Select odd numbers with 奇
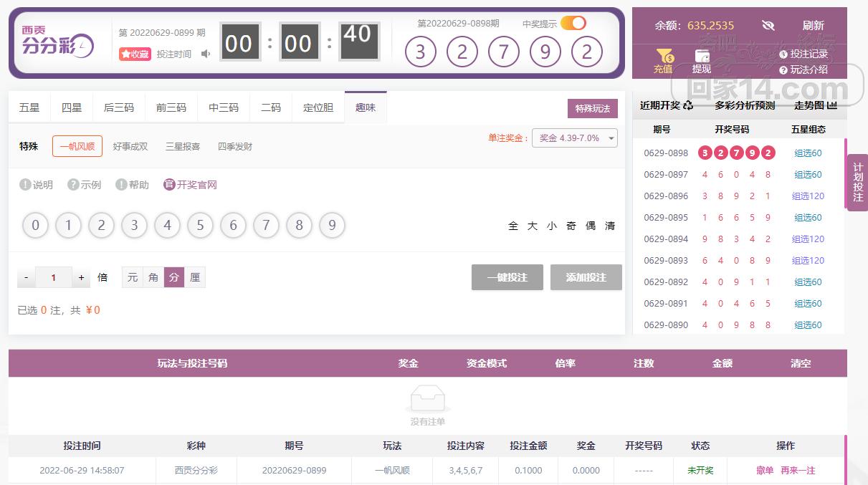 [x=571, y=226]
